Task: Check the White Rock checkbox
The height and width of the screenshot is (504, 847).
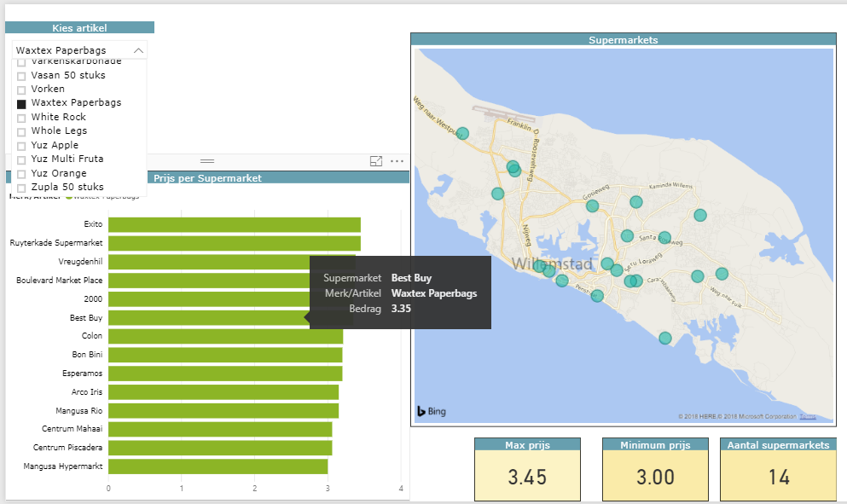Action: tap(21, 119)
